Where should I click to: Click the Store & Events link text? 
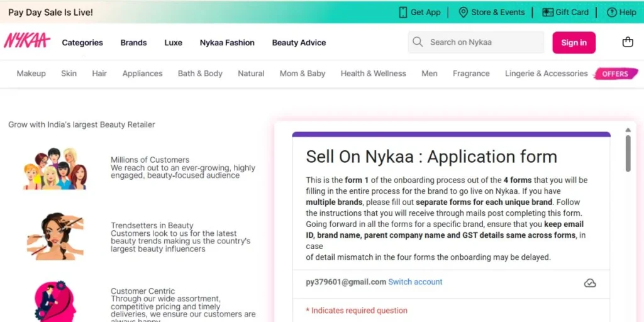click(498, 13)
